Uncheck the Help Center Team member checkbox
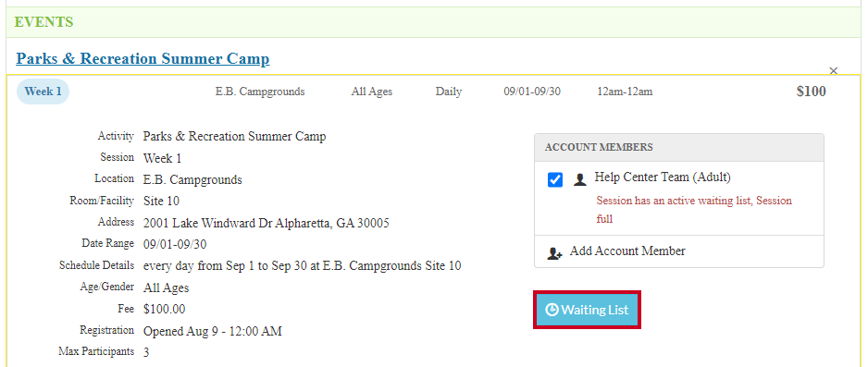The height and width of the screenshot is (367, 868). click(x=555, y=180)
